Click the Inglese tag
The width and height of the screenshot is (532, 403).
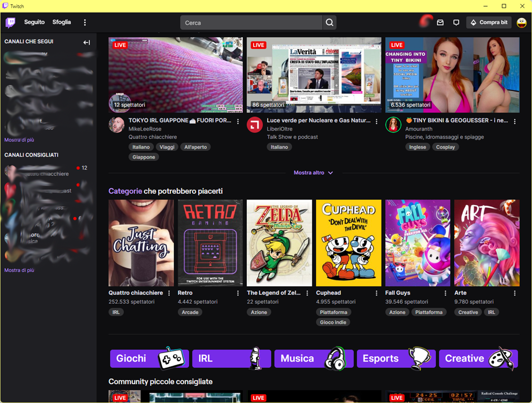click(417, 147)
